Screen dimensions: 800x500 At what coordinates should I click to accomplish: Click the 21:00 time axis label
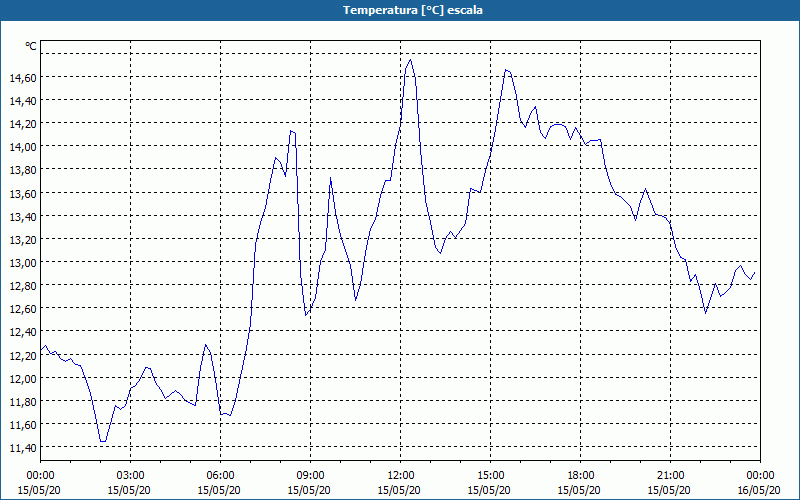point(670,476)
